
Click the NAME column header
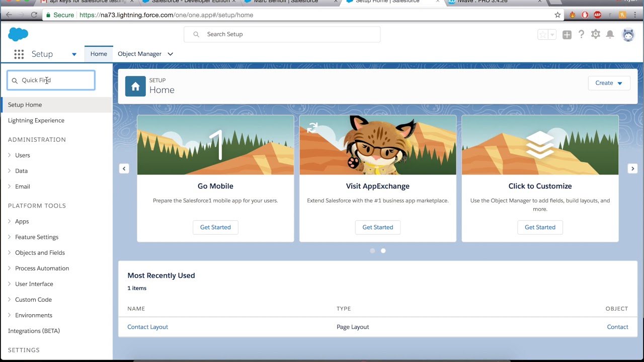point(136,309)
